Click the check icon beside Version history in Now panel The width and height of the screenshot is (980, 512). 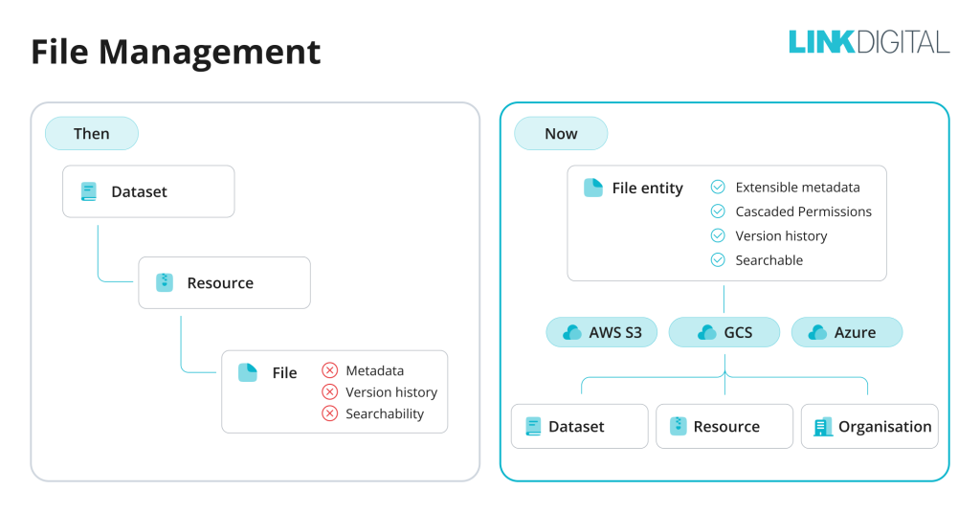point(718,235)
